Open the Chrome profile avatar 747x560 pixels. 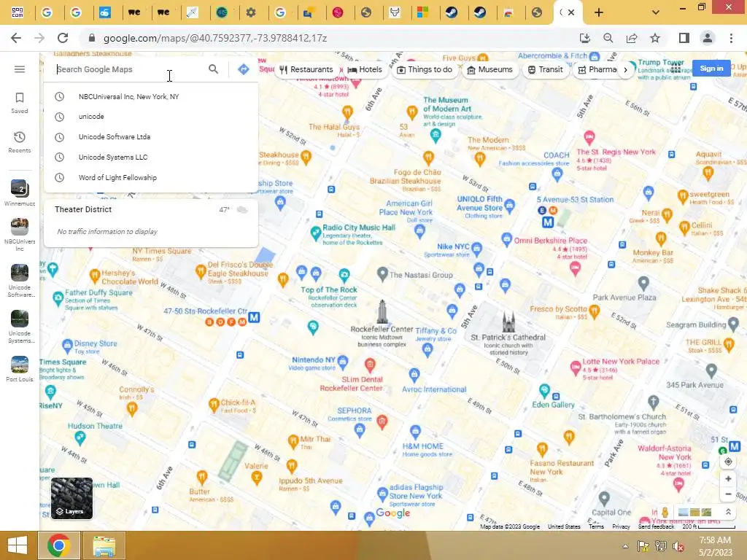708,38
